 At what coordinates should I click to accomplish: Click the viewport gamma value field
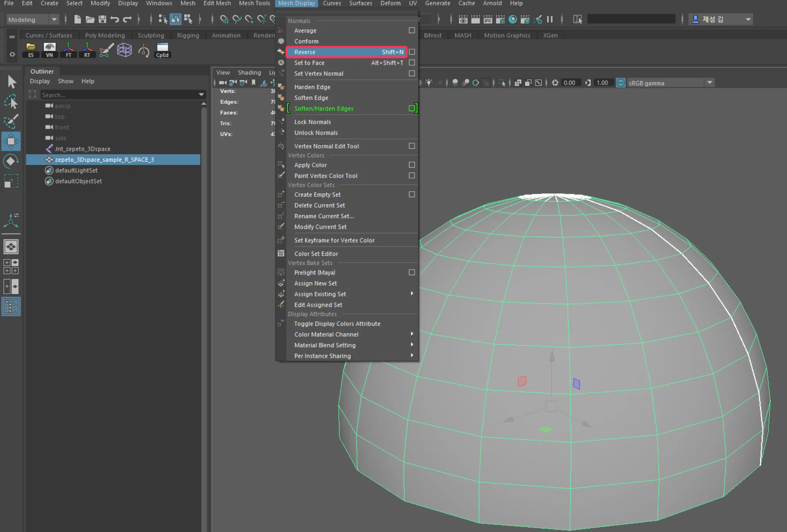click(x=603, y=83)
